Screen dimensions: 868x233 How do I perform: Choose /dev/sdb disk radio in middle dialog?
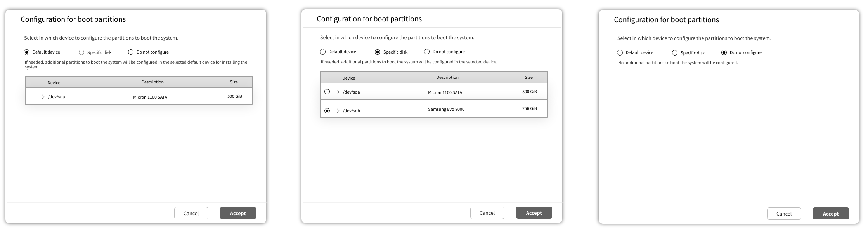pyautogui.click(x=327, y=111)
